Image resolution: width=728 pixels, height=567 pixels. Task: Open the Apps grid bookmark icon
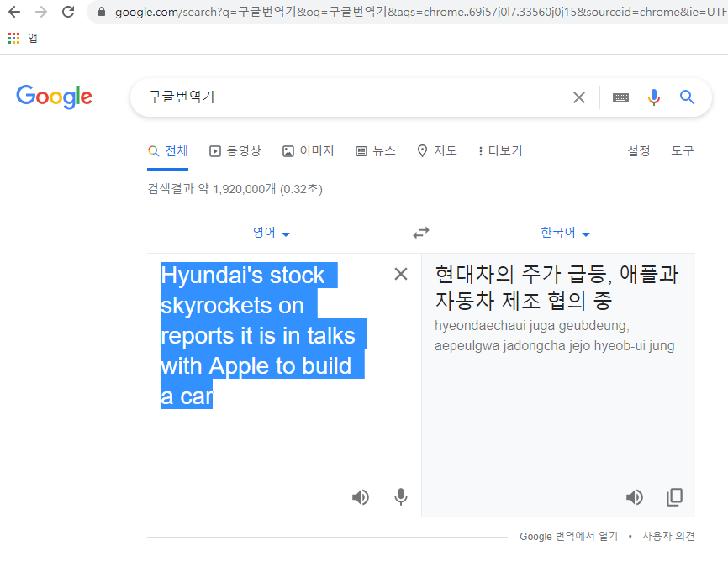coord(14,38)
